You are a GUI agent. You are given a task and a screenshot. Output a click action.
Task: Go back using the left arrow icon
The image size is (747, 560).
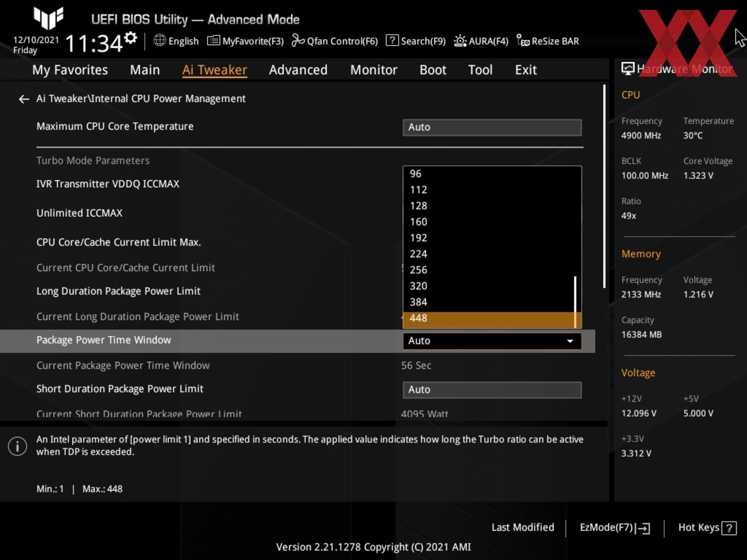point(24,99)
